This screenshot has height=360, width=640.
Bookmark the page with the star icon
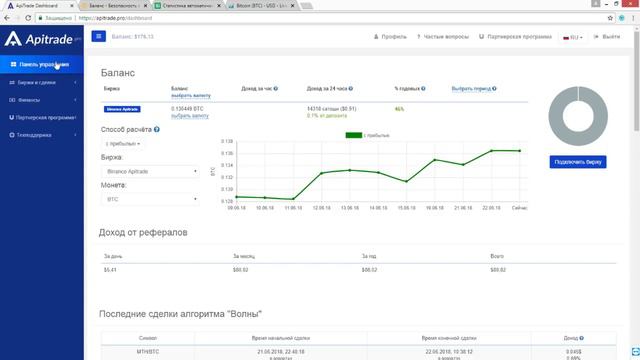click(x=610, y=18)
